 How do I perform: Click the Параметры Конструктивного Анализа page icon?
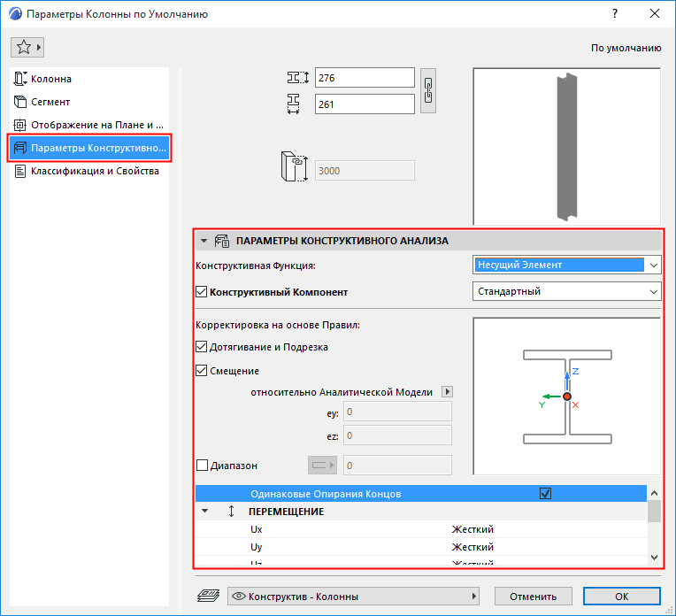tap(19, 148)
